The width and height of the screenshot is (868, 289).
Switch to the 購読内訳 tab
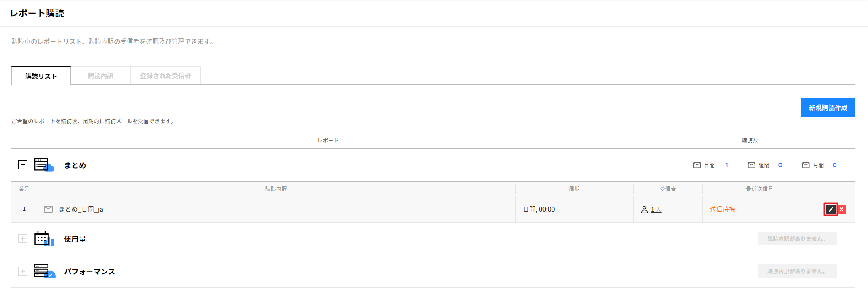tap(101, 76)
